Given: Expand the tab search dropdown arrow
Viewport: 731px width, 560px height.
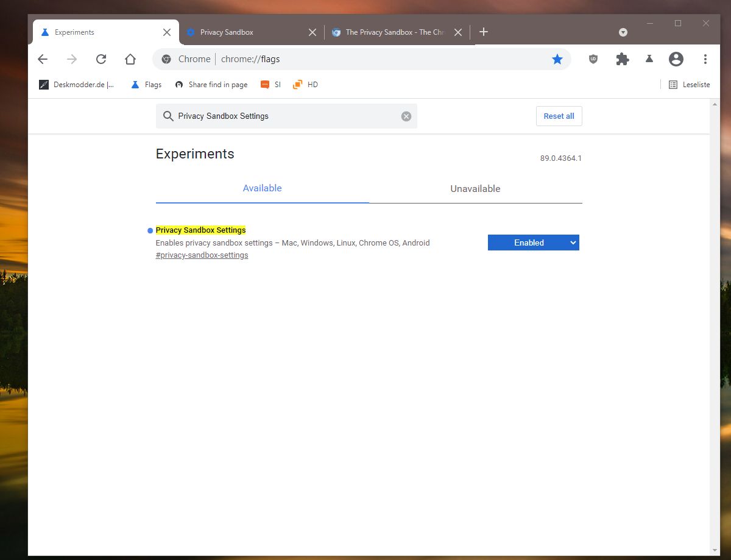Looking at the screenshot, I should (623, 32).
